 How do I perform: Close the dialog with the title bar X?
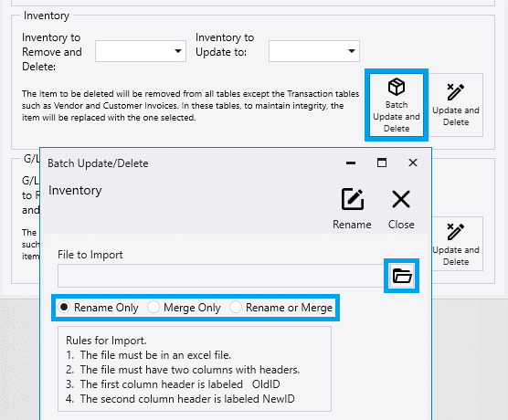(413, 163)
